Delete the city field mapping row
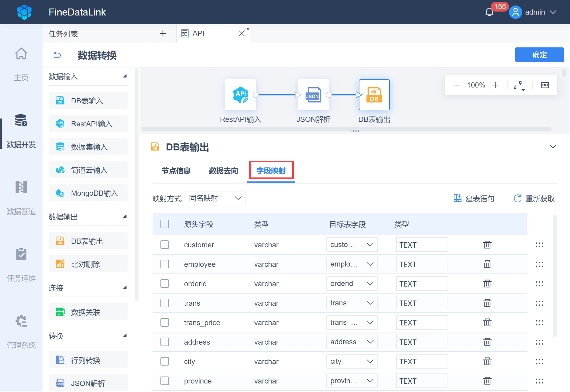This screenshot has width=570, height=392. coord(487,361)
